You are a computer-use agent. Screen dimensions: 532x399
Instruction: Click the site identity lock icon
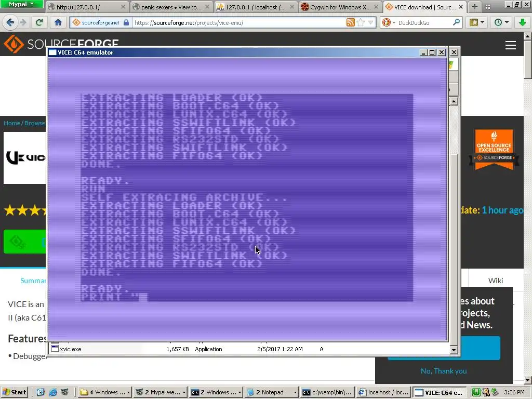point(126,23)
